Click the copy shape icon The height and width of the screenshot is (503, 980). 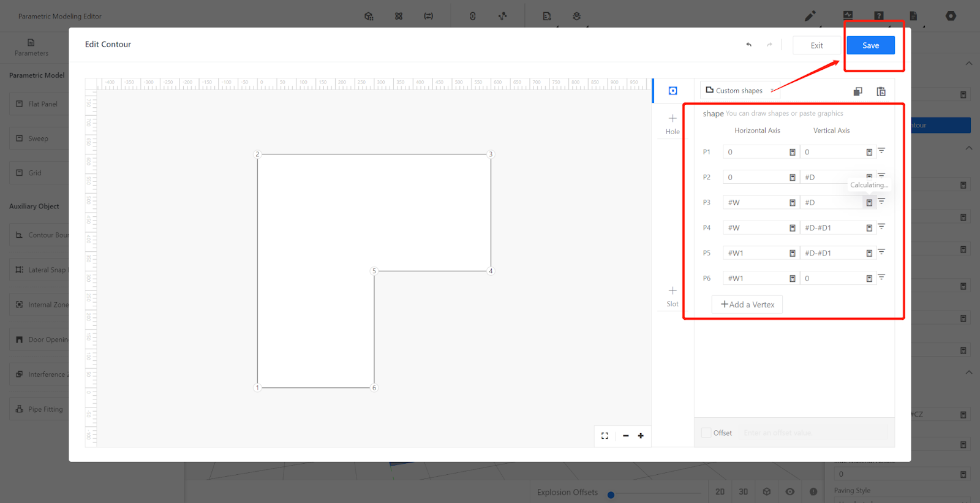tap(858, 91)
